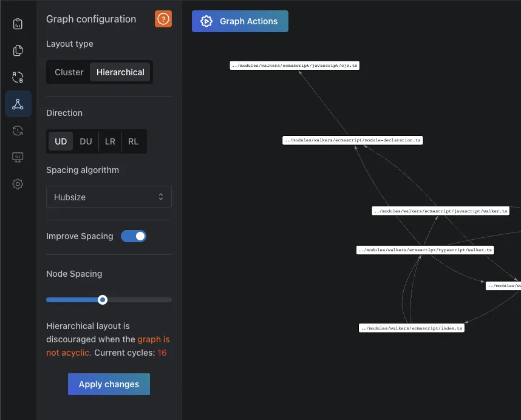Choose DU direction
521x420 pixels.
click(86, 141)
